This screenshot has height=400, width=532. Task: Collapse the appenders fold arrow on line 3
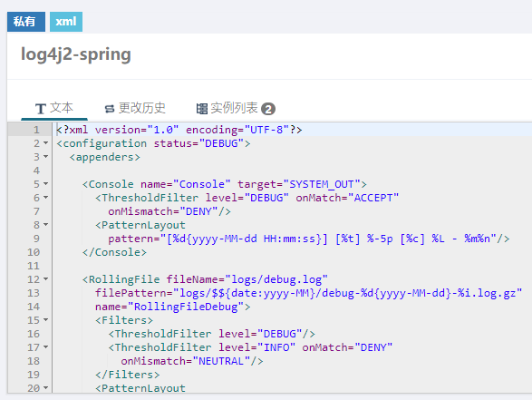click(46, 157)
